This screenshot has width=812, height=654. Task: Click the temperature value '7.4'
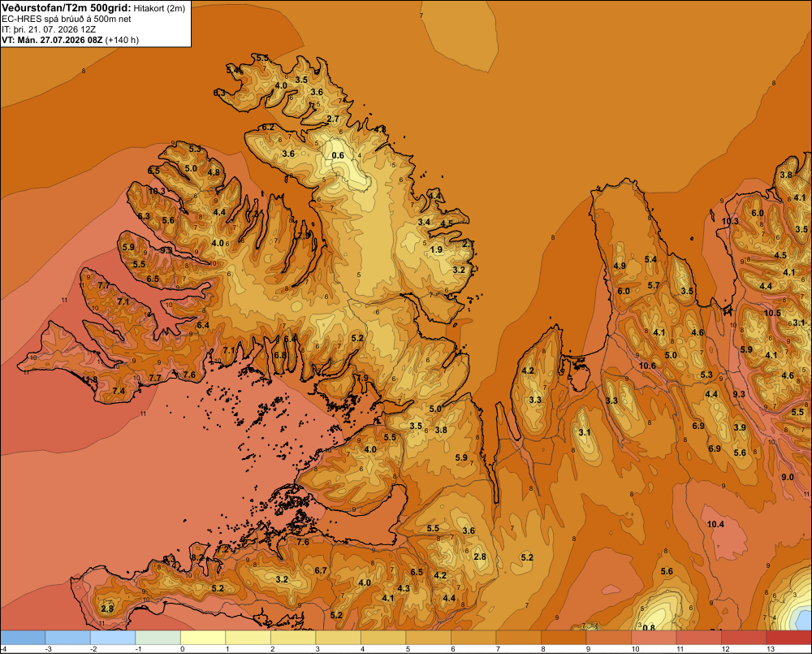click(119, 392)
